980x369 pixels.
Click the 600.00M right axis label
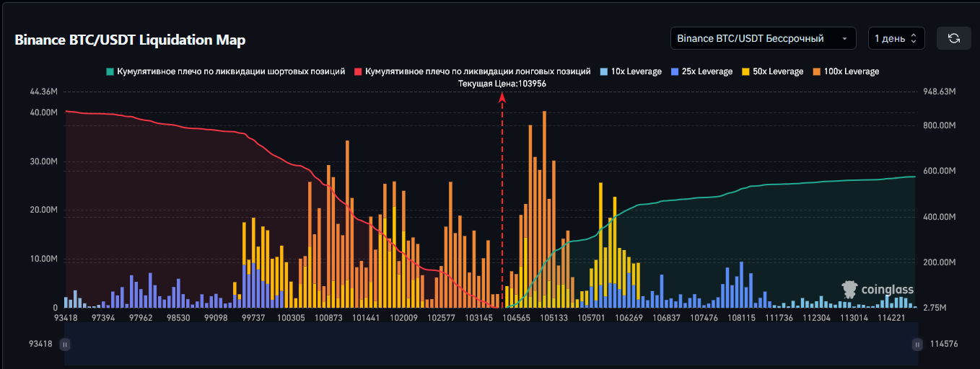pos(939,171)
